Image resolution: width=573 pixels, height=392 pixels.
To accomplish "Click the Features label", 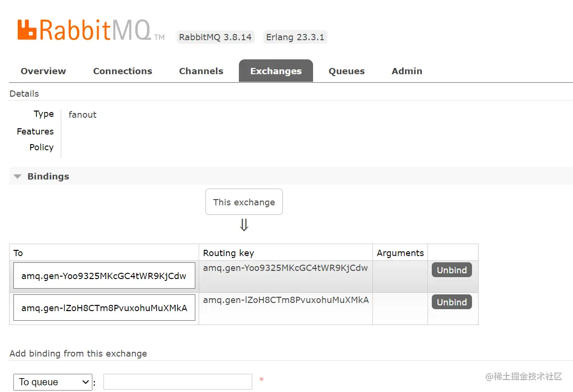I will (35, 132).
